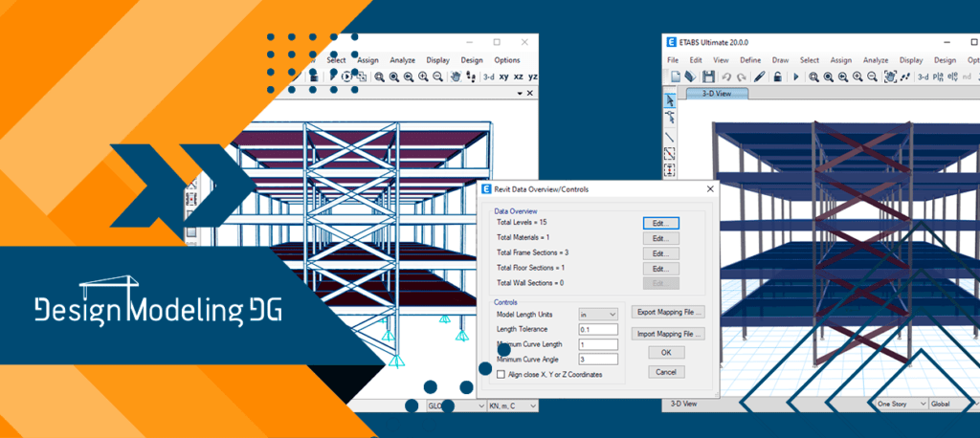Open Define menu in ETABS Ultimate
The width and height of the screenshot is (980, 438).
[750, 60]
